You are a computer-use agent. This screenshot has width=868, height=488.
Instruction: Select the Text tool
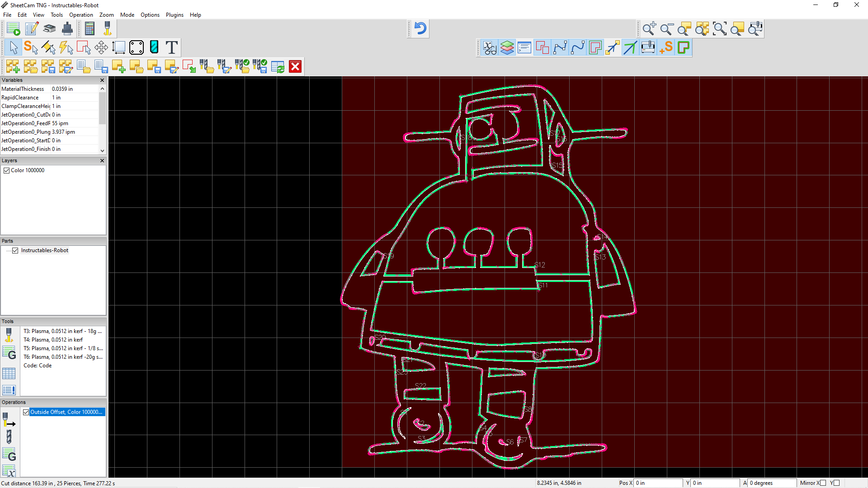pos(171,47)
